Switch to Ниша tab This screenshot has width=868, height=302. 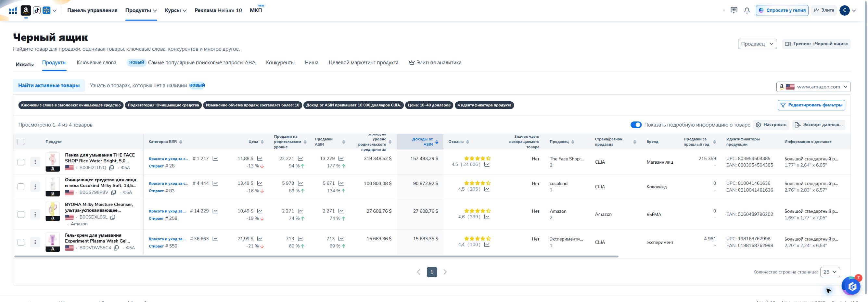point(311,63)
